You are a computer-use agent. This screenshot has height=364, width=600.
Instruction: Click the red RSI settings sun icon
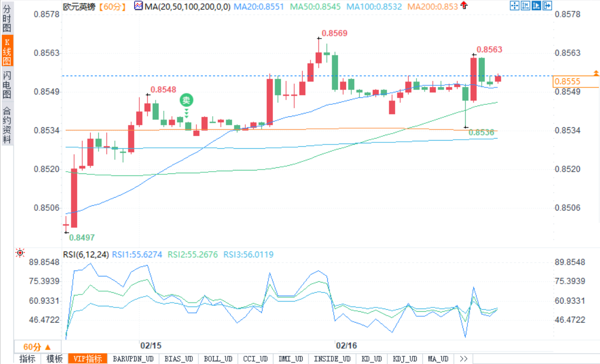coord(20,253)
